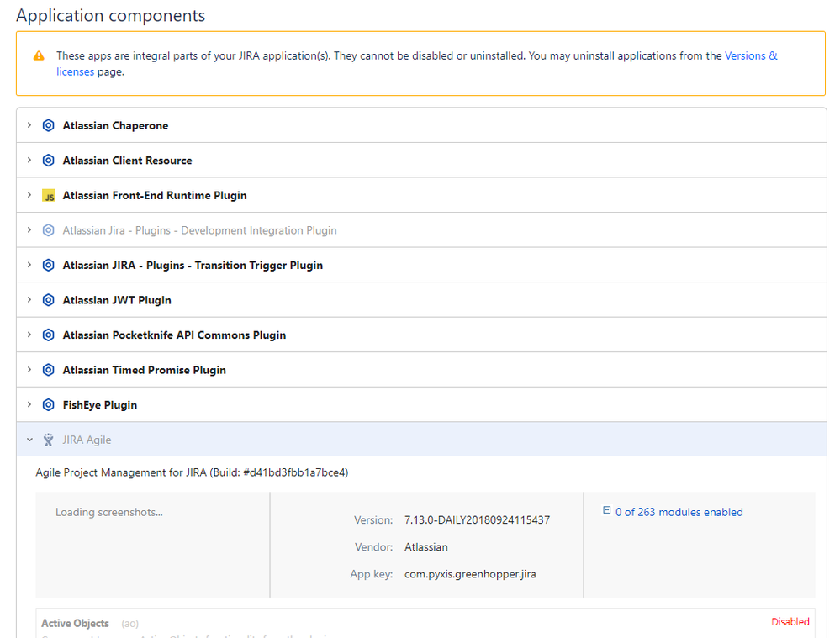Click the yellow JS Front-End Runtime icon
Viewport: 840px width, 638px height.
pyautogui.click(x=48, y=196)
